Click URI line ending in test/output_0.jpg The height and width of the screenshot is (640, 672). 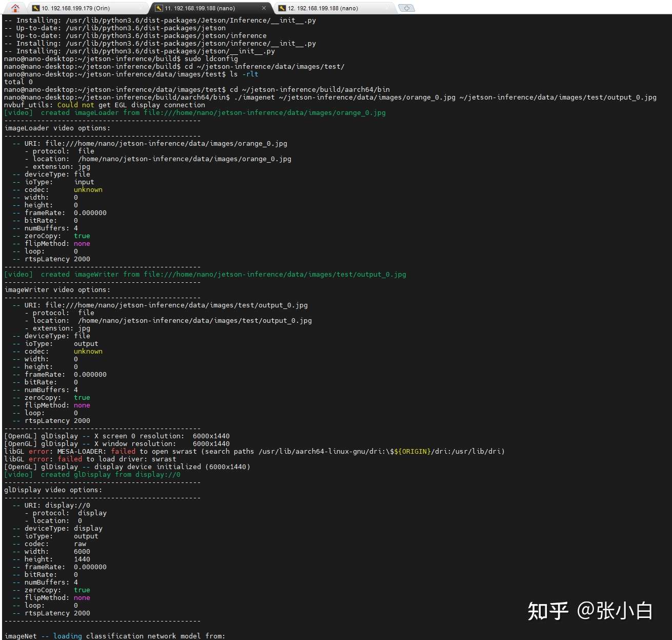click(x=160, y=305)
